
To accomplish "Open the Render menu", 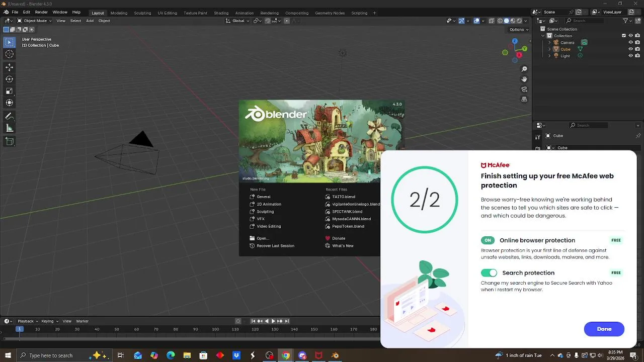I will tap(41, 12).
